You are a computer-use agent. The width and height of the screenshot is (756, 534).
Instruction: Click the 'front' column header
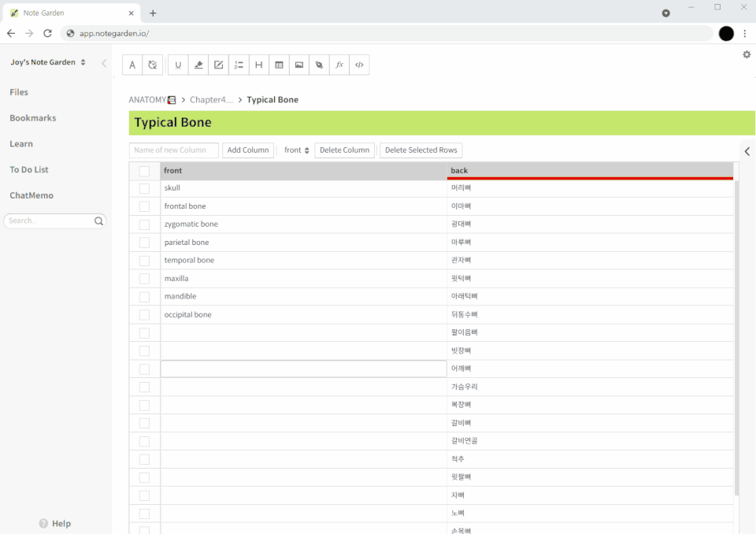coord(304,171)
